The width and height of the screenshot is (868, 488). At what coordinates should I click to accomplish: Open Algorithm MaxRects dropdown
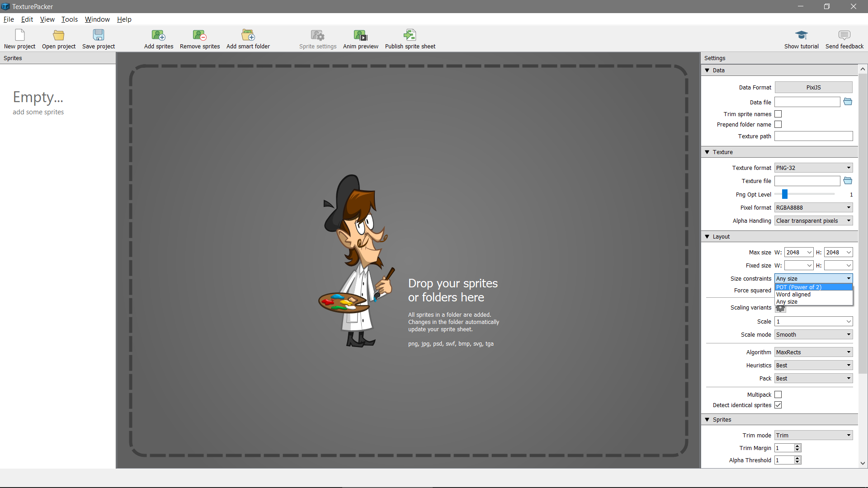813,352
